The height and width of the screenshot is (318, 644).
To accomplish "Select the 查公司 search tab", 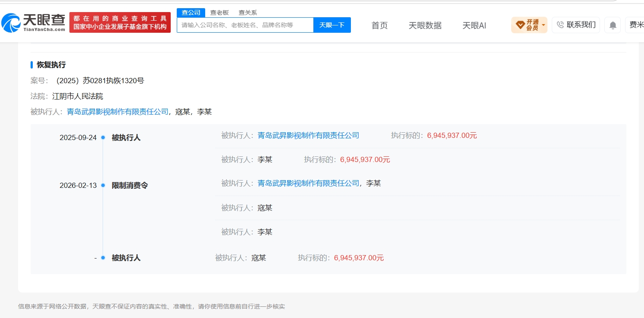I will [x=191, y=12].
